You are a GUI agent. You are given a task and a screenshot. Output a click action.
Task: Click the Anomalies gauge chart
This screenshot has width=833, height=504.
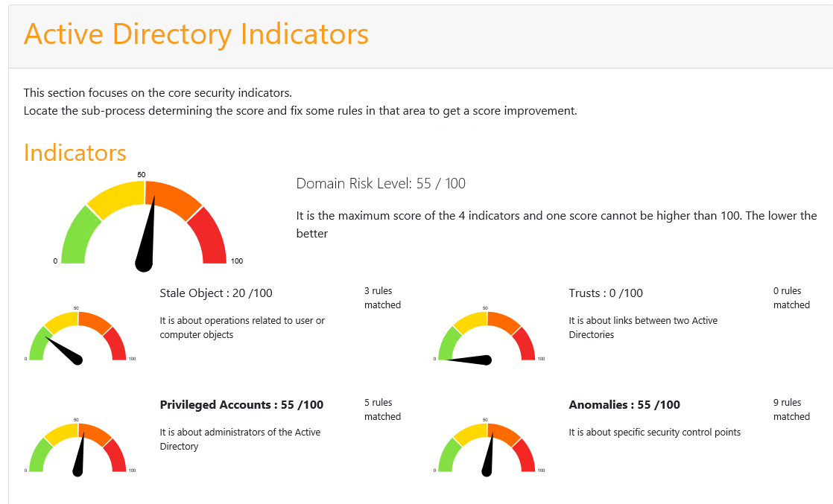(487, 447)
